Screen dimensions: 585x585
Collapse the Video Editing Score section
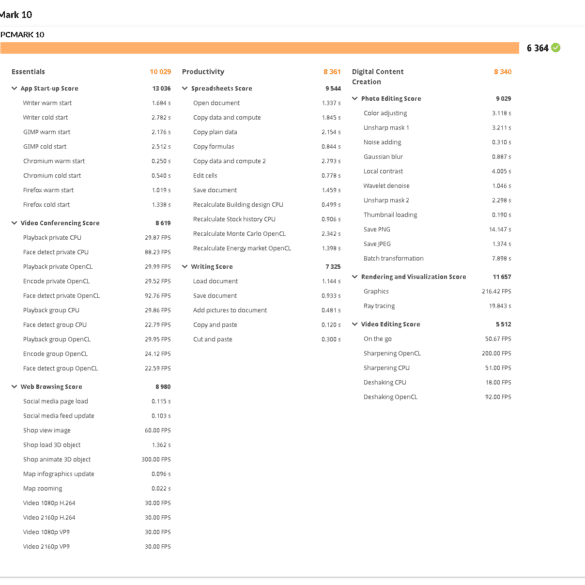click(355, 324)
